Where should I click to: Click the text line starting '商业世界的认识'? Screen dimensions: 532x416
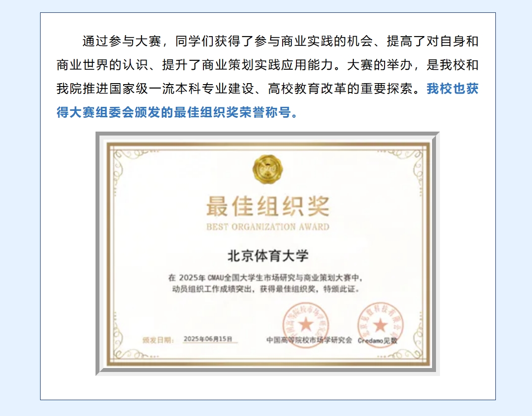(267, 65)
